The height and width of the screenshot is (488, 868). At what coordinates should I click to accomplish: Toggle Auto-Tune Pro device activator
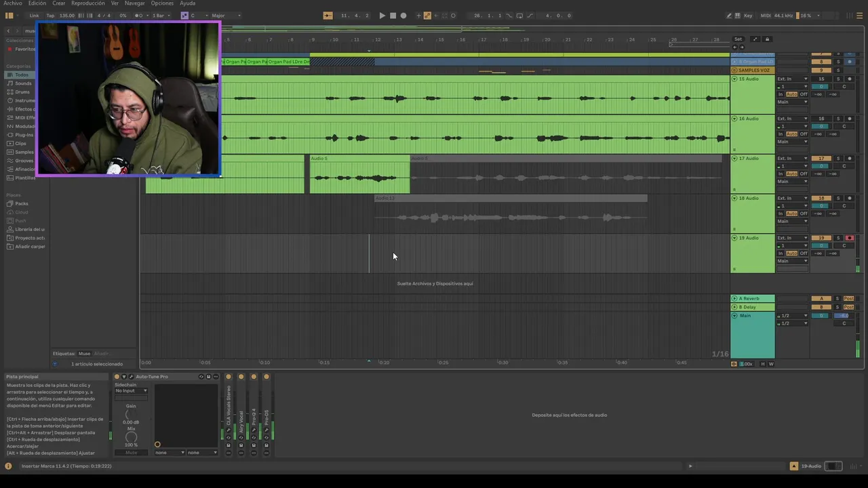(117, 377)
